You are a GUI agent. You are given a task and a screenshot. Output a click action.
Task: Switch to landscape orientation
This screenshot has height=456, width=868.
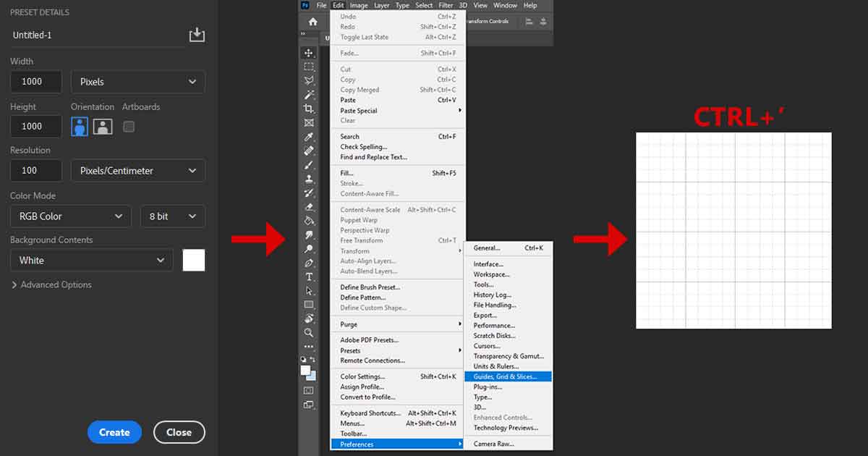point(103,127)
